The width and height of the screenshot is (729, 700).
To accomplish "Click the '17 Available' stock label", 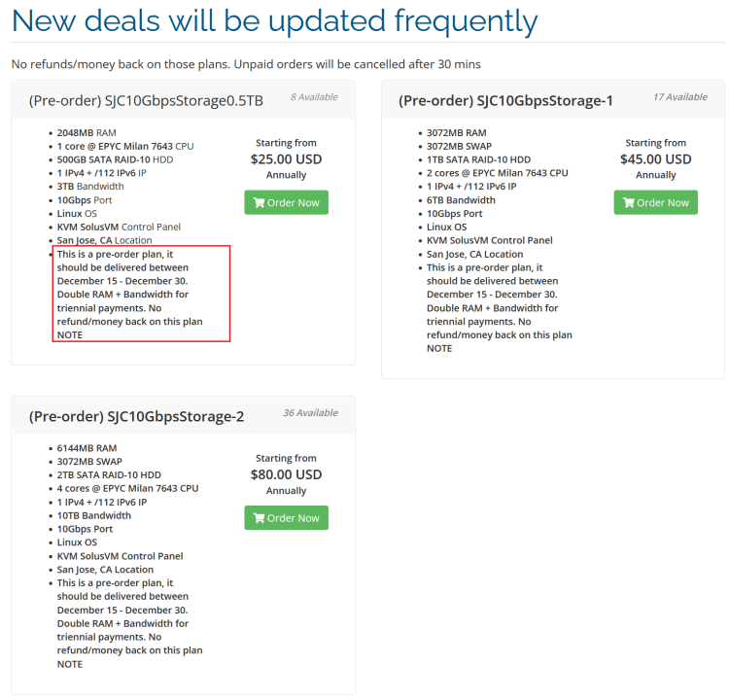I will click(679, 97).
